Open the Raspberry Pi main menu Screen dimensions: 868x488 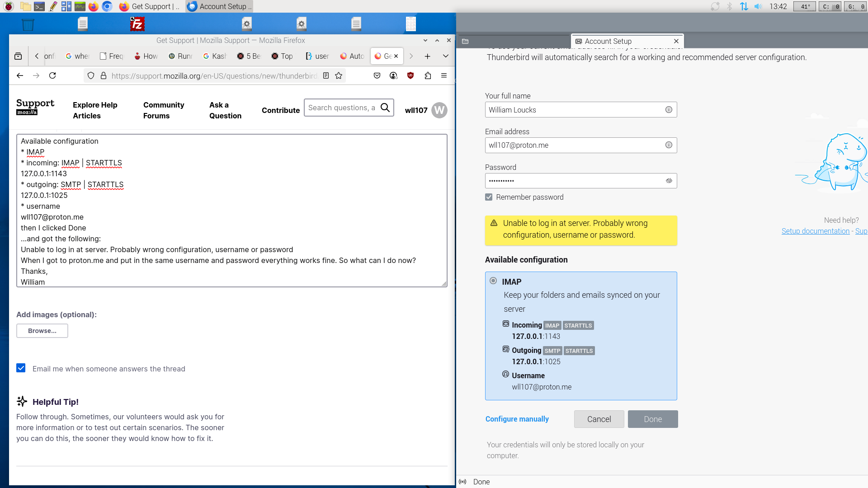(x=9, y=6)
